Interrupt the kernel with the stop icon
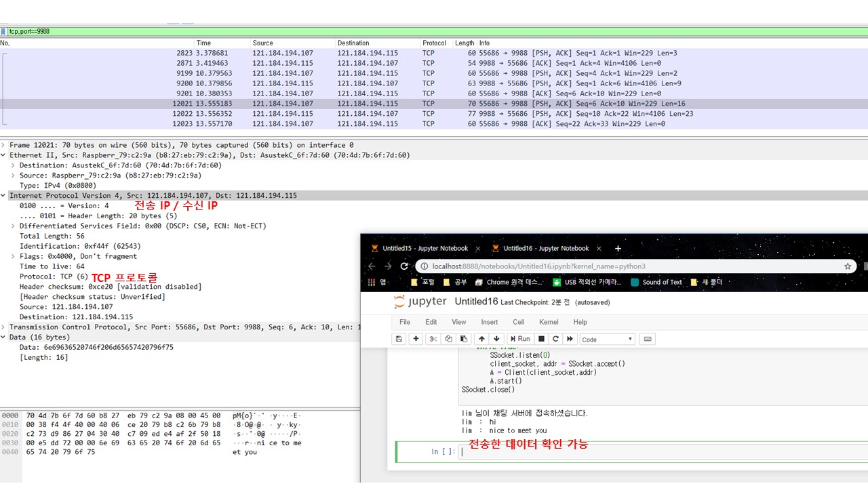This screenshot has height=488, width=868. pyautogui.click(x=541, y=339)
